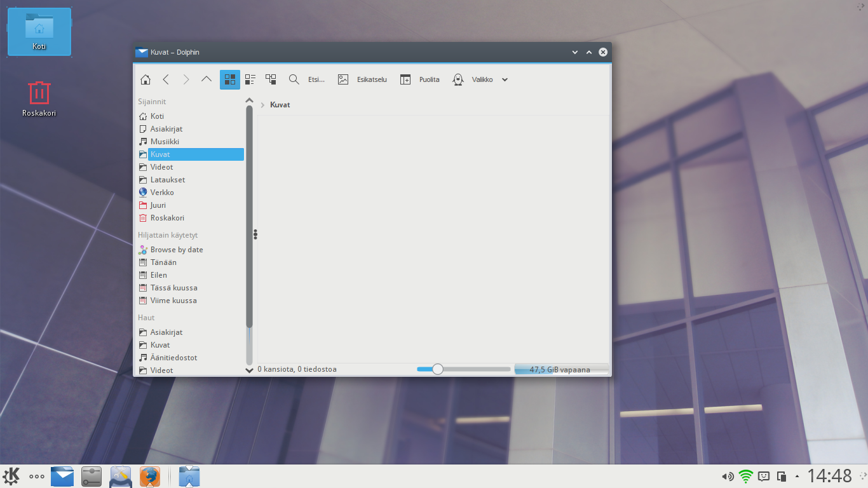Expand the breadcrumb arrow before Kuvat
The image size is (868, 488).
point(262,105)
